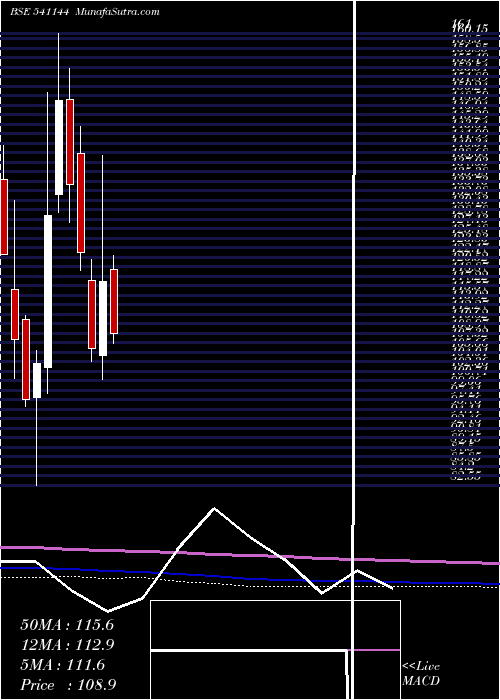Click the BSE 541144 ticker label
The image size is (500, 700).
pos(39,12)
